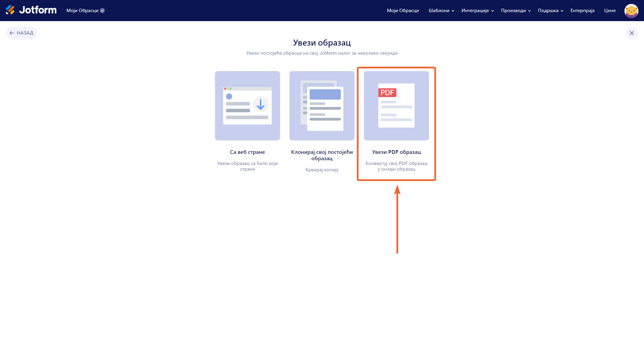Open Моји Обрасци in right navigation
Screen dimensions: 644x362
pyautogui.click(x=403, y=10)
